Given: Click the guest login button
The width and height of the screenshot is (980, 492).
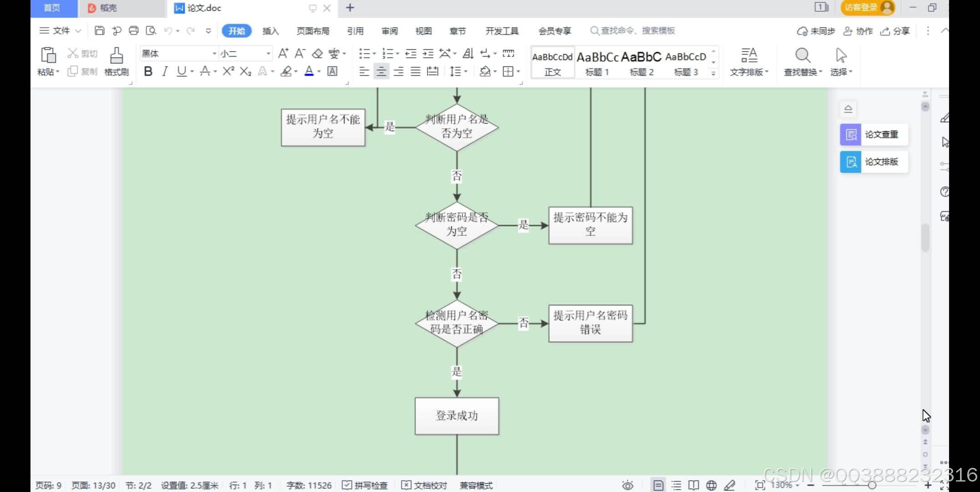Looking at the screenshot, I should (x=868, y=7).
